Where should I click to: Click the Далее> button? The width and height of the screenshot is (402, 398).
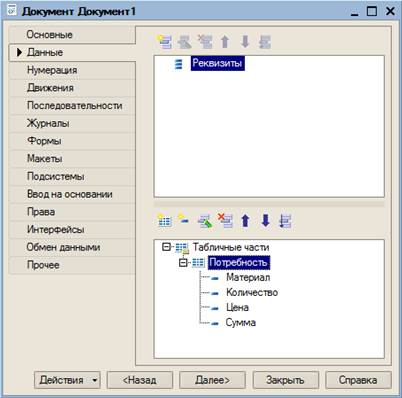click(x=212, y=380)
